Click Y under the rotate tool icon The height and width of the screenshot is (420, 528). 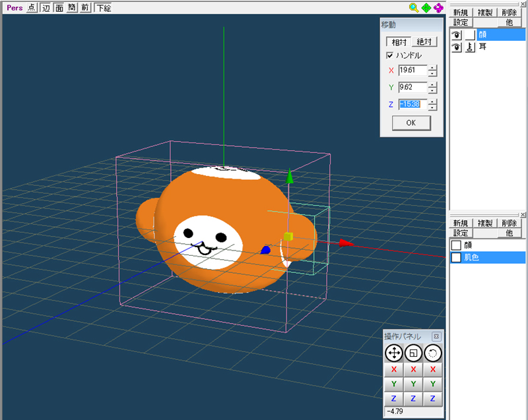click(433, 384)
